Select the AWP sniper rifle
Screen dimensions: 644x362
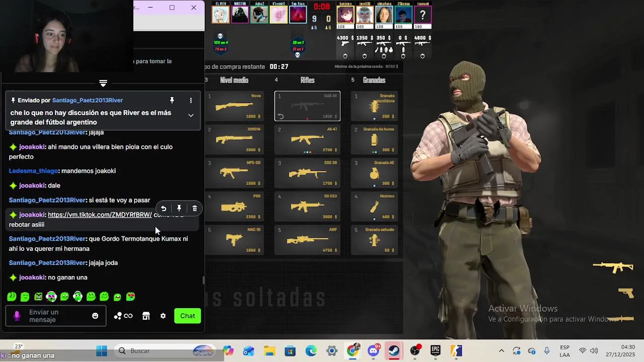[x=307, y=240]
